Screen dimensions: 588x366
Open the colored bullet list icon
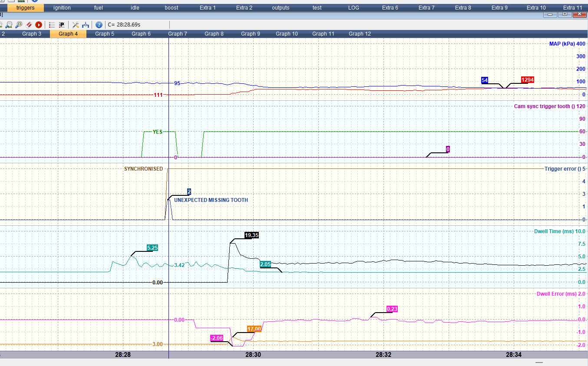coord(52,25)
